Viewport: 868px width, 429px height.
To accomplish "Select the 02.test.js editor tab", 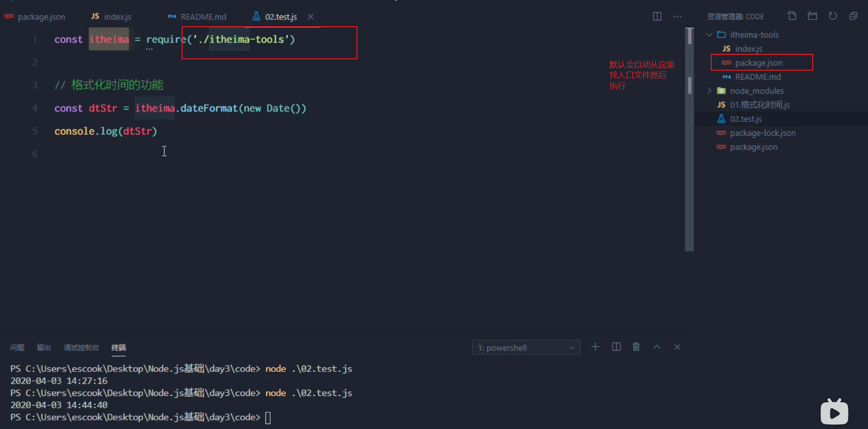I will [275, 17].
